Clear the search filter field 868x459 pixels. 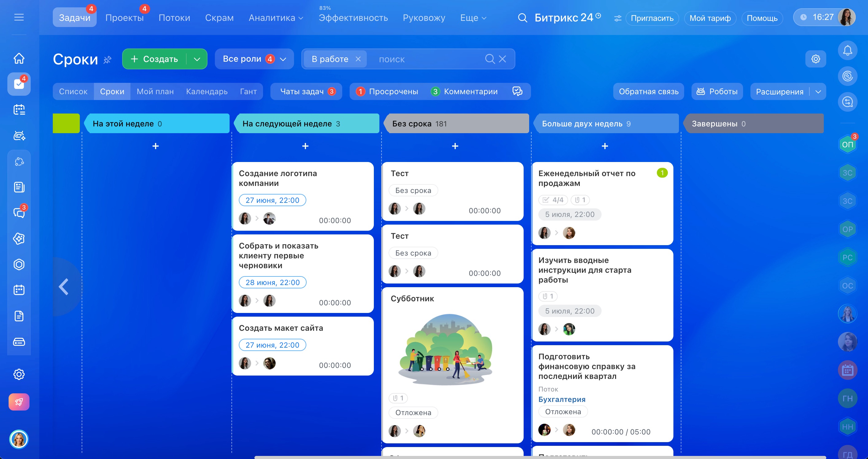(x=502, y=59)
